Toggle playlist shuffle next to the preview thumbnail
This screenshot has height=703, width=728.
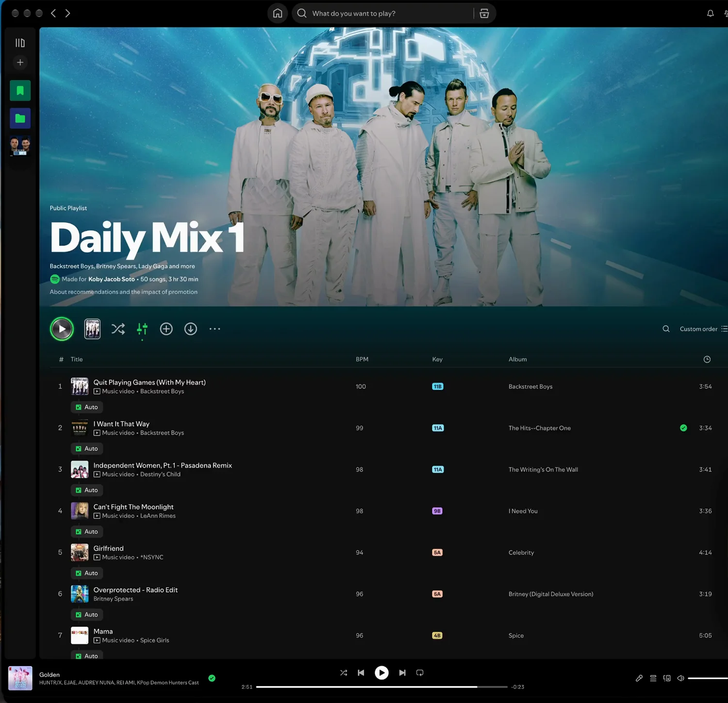118,329
